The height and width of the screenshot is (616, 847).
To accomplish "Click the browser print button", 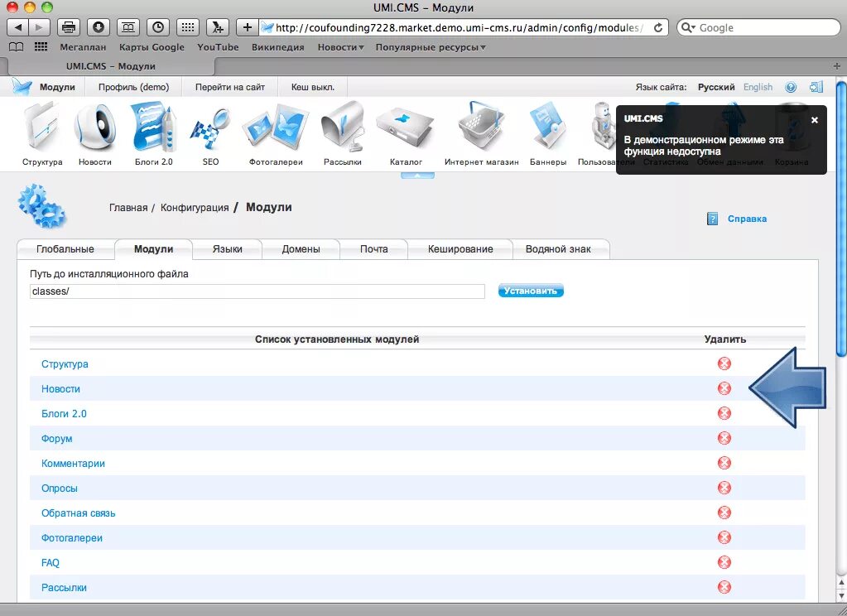I will [69, 27].
